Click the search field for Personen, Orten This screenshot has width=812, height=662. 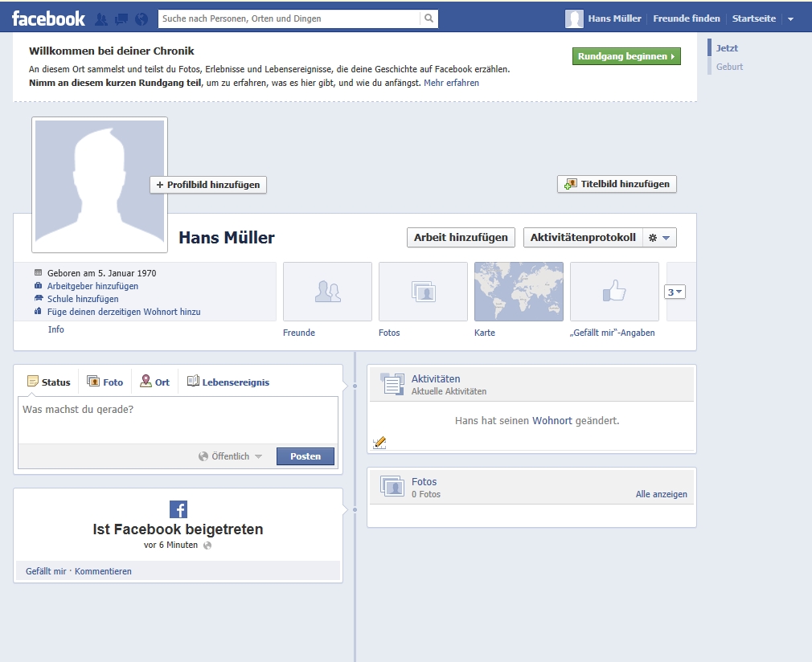click(x=289, y=18)
